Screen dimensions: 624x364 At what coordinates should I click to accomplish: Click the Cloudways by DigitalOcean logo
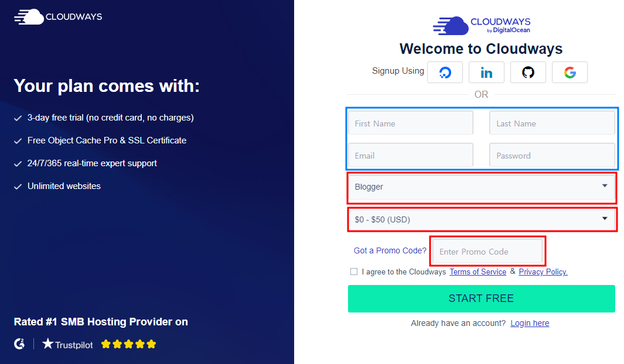[481, 26]
